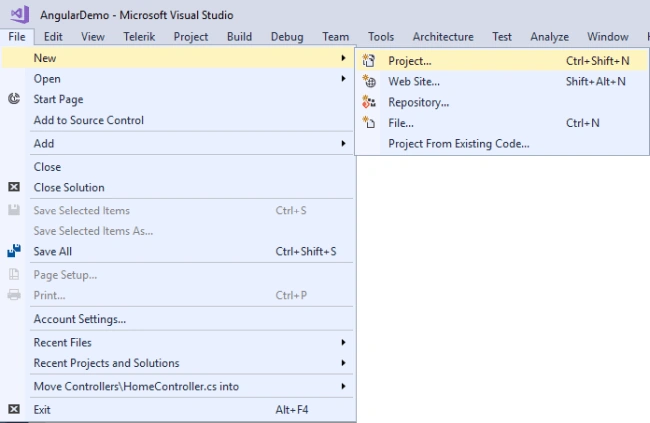Open the Build menu
The height and width of the screenshot is (423, 650).
[240, 36]
